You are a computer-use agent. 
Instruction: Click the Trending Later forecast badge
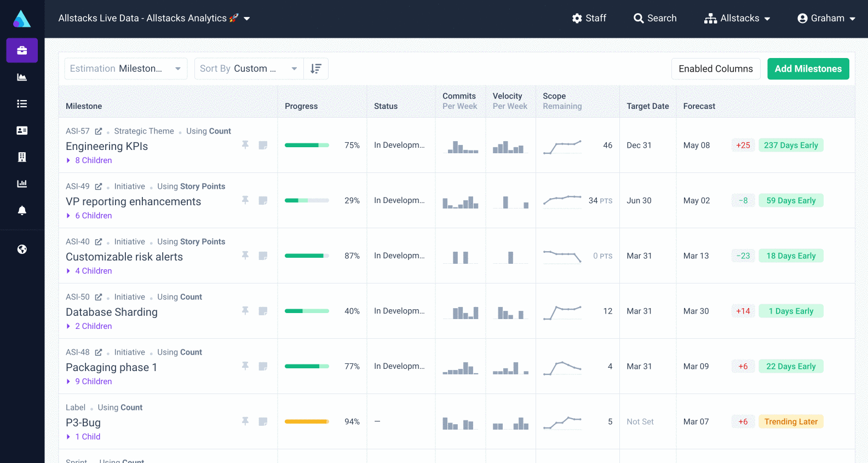[791, 421]
